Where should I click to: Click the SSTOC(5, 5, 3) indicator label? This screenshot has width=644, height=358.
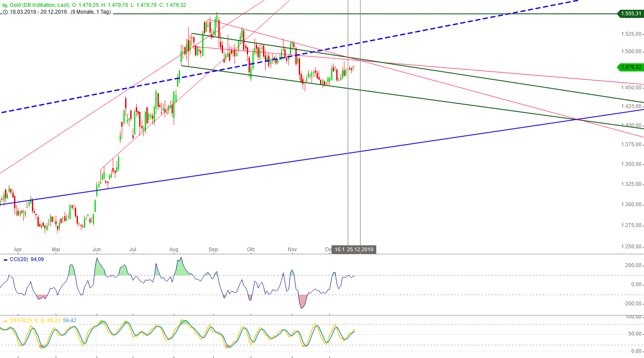(27, 321)
